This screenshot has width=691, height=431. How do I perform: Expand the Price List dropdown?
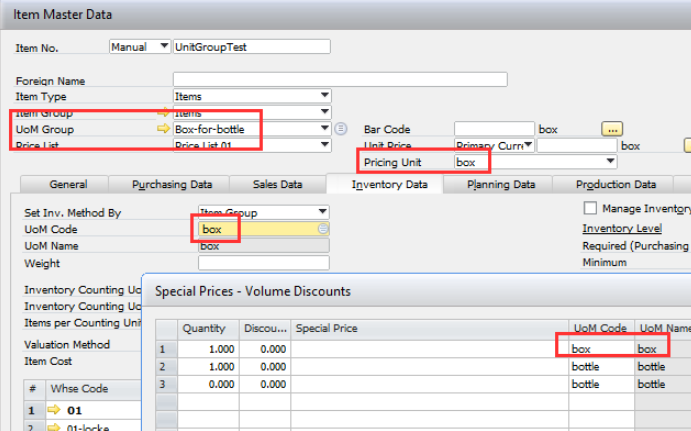(324, 145)
